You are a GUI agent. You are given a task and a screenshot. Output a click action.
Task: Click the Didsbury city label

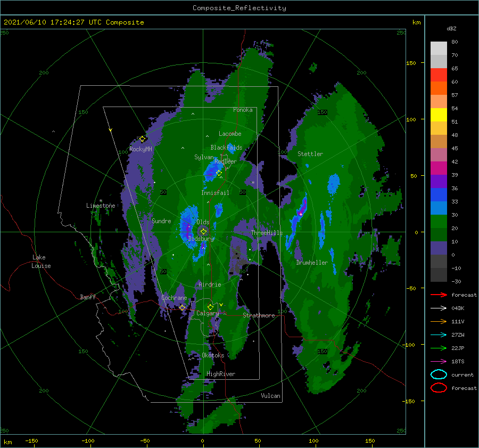[x=201, y=239]
